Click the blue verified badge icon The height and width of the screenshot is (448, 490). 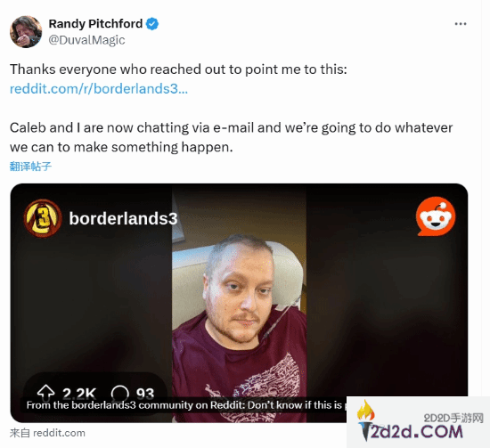click(152, 24)
